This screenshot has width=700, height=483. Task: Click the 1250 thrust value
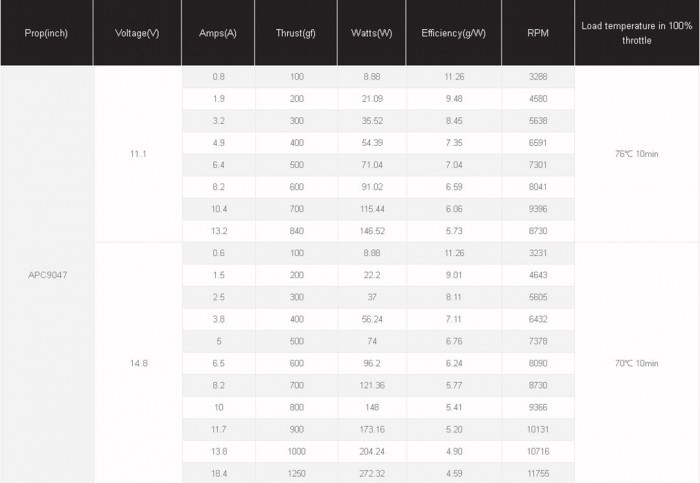pyautogui.click(x=296, y=473)
